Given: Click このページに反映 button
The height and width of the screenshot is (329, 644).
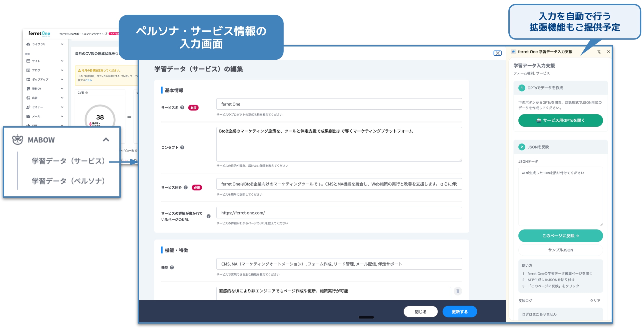Looking at the screenshot, I should (x=560, y=236).
